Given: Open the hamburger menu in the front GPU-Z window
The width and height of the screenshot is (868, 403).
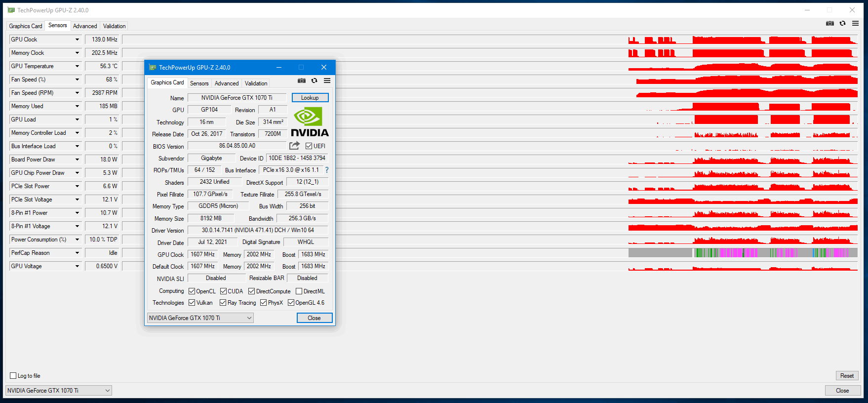Looking at the screenshot, I should tap(327, 81).
